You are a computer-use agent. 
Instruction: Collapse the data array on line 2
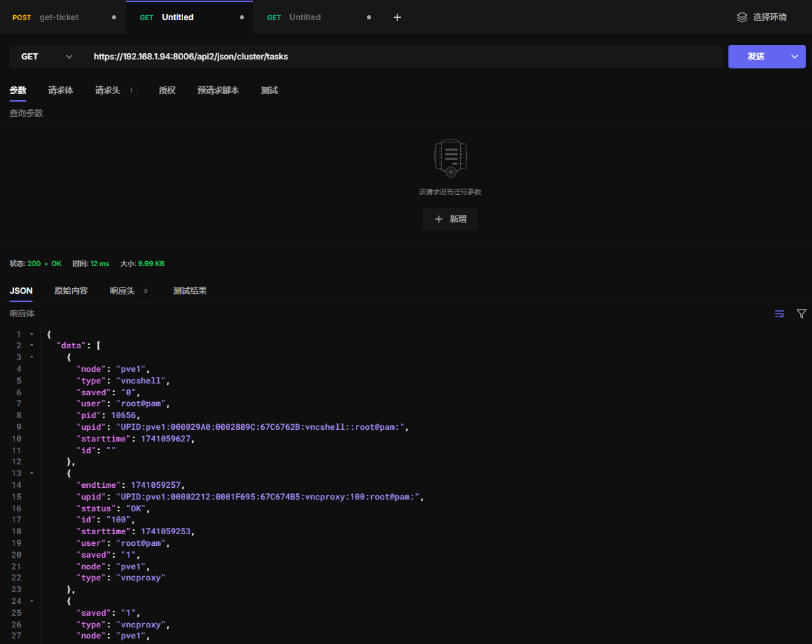coord(32,345)
